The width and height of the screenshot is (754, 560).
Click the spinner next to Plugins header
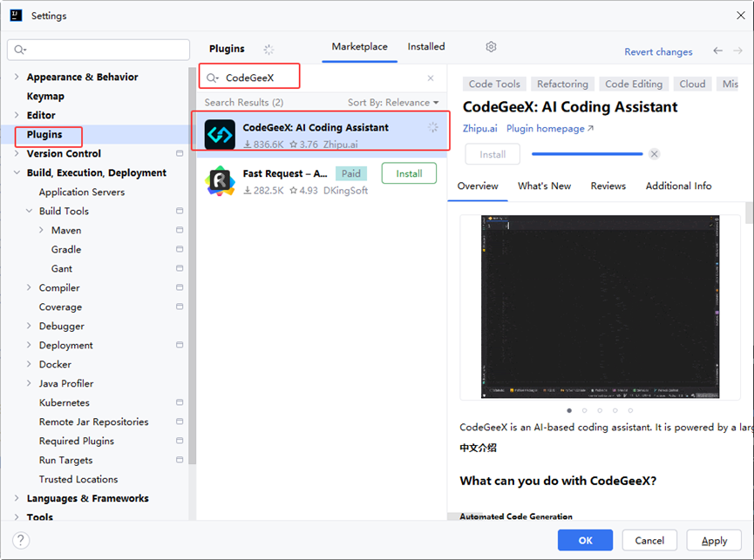coord(268,49)
